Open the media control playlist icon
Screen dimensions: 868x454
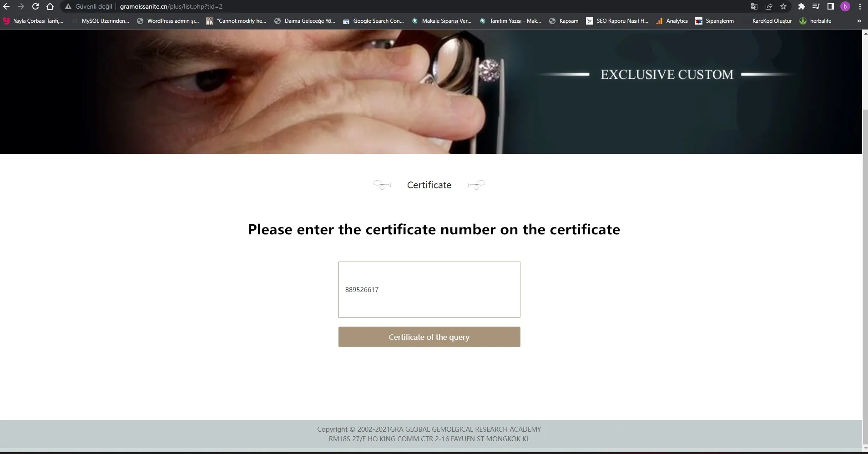point(816,6)
